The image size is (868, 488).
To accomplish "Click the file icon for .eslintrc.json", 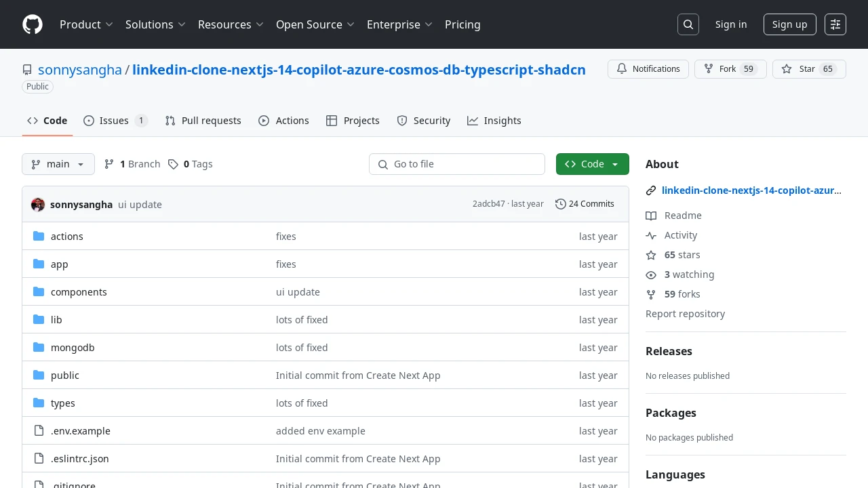I will point(39,459).
